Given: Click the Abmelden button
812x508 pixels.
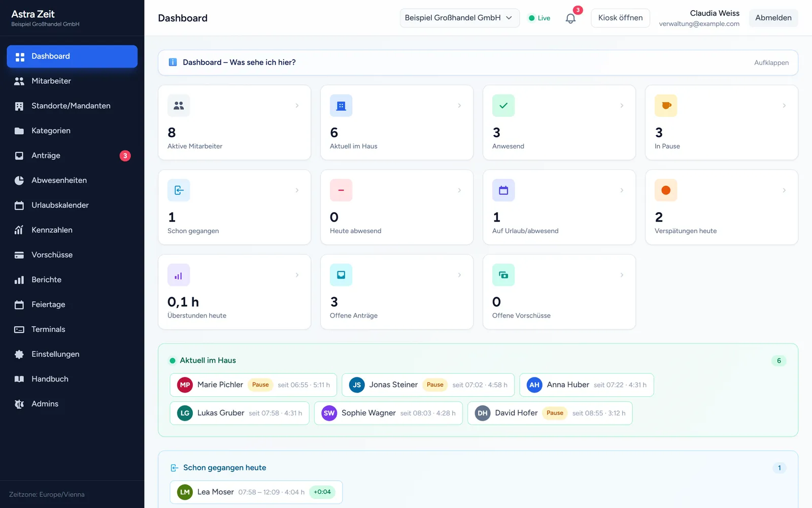Looking at the screenshot, I should coord(773,18).
